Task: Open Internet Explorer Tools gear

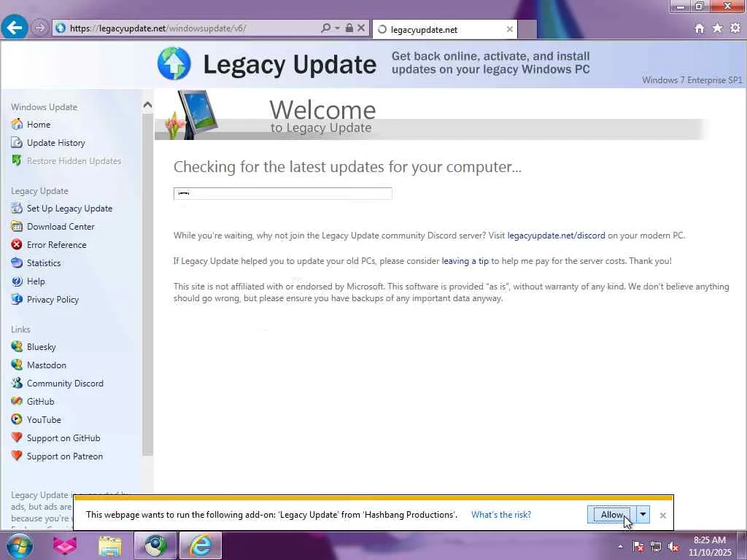Action: tap(735, 28)
